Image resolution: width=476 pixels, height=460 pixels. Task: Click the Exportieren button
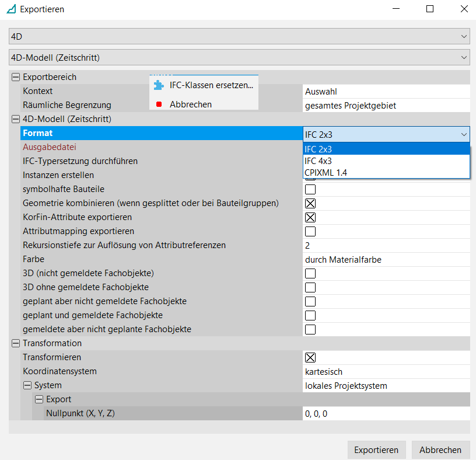(x=376, y=449)
